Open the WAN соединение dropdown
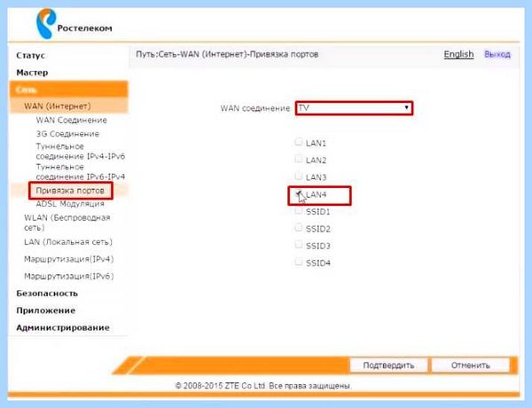The height and width of the screenshot is (408, 532). (354, 108)
